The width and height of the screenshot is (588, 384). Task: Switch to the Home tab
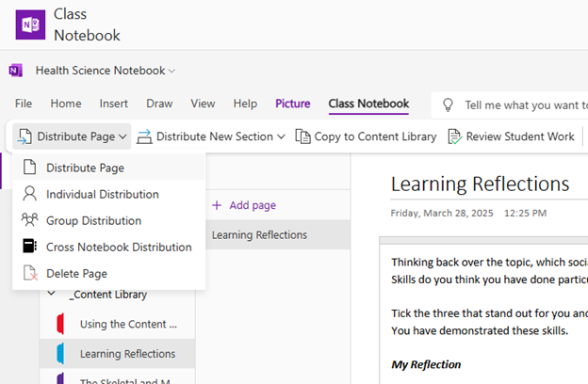pyautogui.click(x=66, y=104)
